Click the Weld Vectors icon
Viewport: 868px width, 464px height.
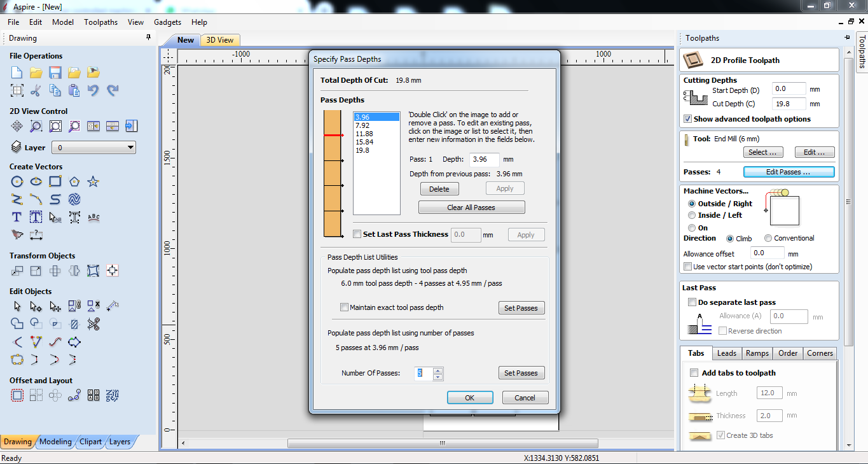point(17,324)
